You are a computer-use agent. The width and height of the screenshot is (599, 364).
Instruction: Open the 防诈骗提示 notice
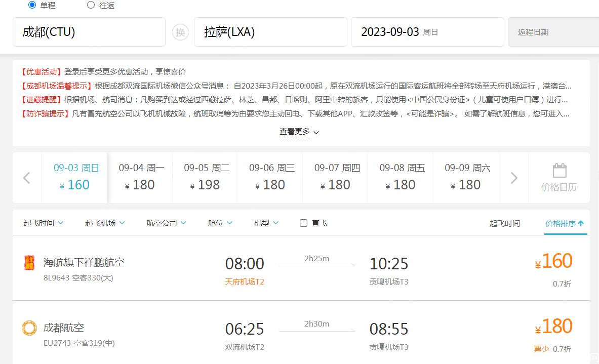coord(295,114)
